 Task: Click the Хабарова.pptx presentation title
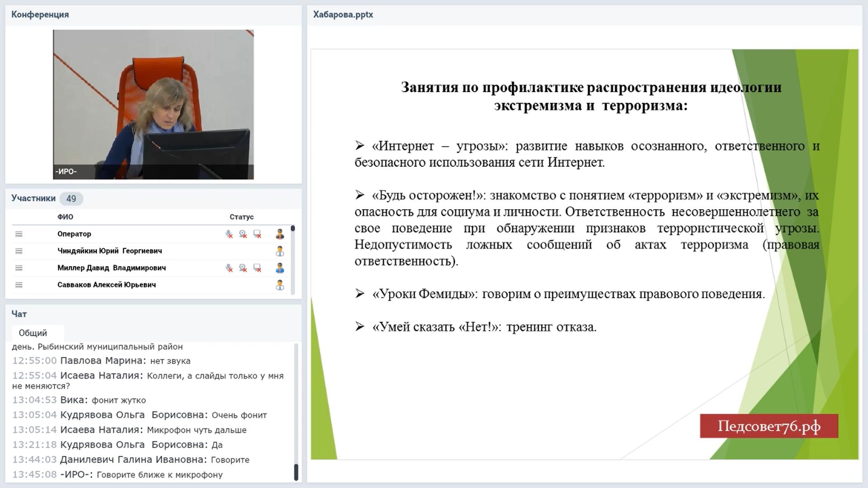pyautogui.click(x=343, y=14)
